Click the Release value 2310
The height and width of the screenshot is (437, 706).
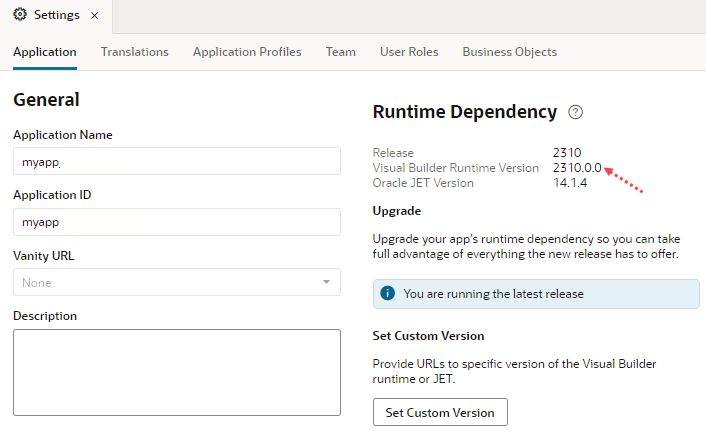tap(567, 153)
